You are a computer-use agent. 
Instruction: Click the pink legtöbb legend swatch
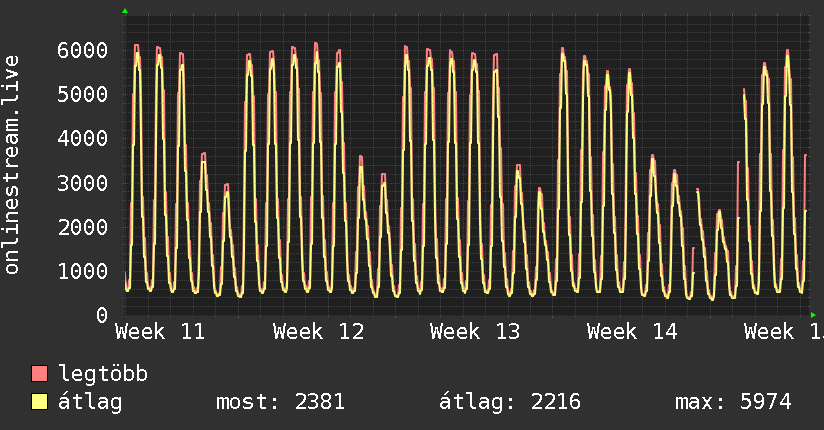tap(39, 373)
